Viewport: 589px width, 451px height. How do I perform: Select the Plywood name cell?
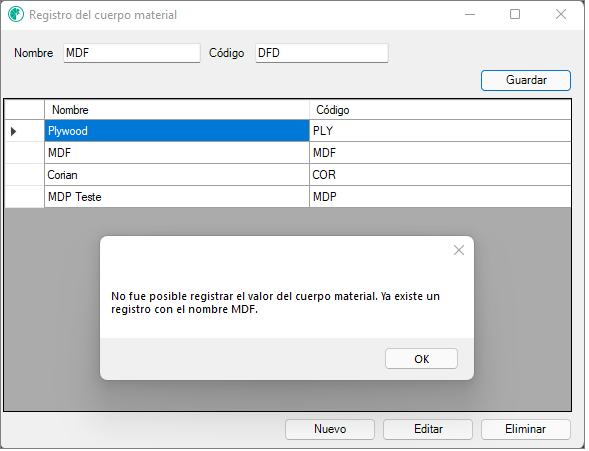tap(178, 132)
